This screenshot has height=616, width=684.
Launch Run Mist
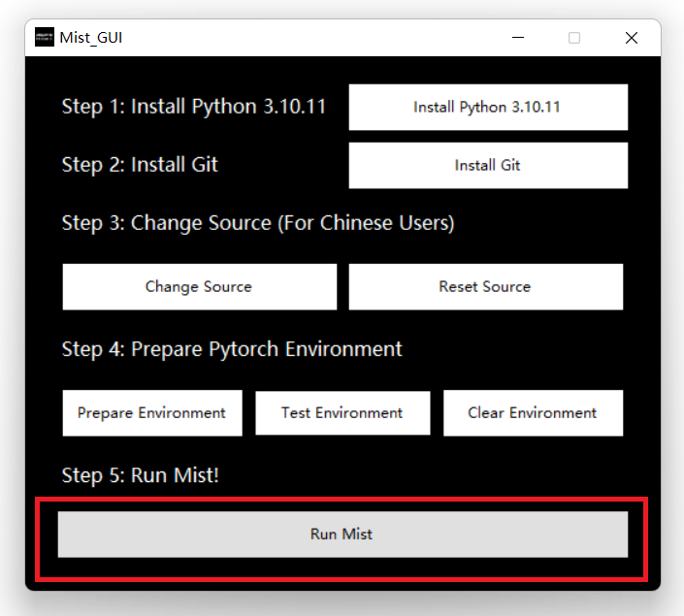(342, 534)
